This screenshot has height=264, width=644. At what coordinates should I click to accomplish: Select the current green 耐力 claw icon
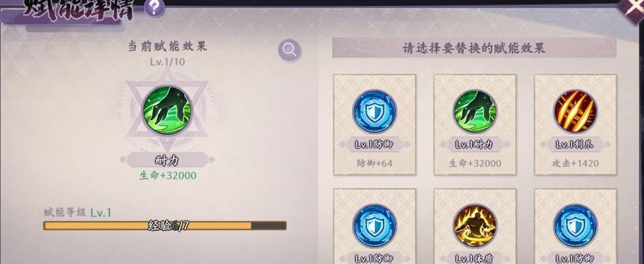coord(167,110)
